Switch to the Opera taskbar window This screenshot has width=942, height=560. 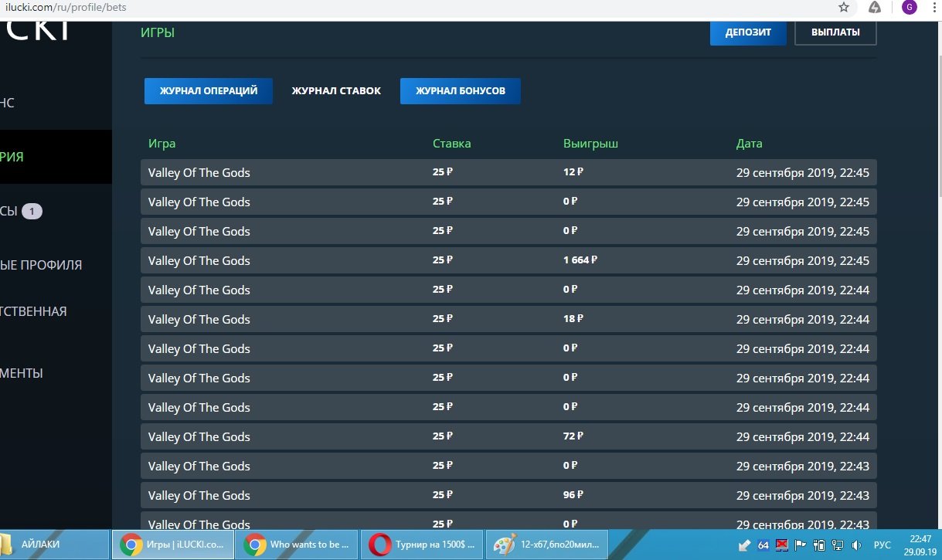(423, 545)
